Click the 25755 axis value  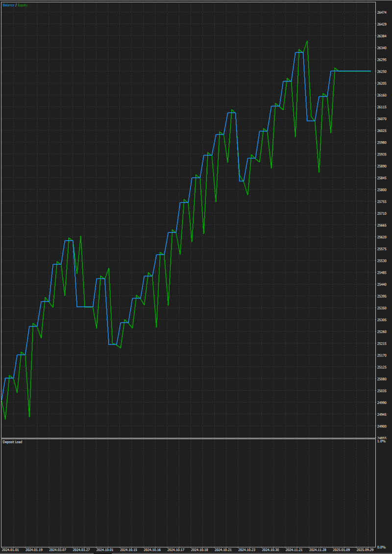[381, 201]
